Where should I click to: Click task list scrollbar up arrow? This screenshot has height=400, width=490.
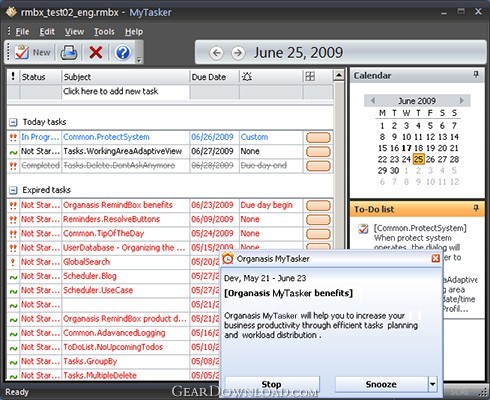(x=339, y=75)
